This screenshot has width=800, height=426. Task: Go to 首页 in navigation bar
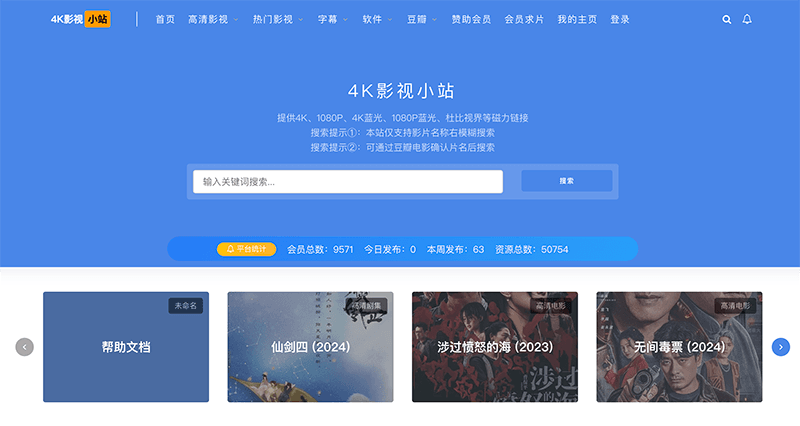click(x=165, y=19)
